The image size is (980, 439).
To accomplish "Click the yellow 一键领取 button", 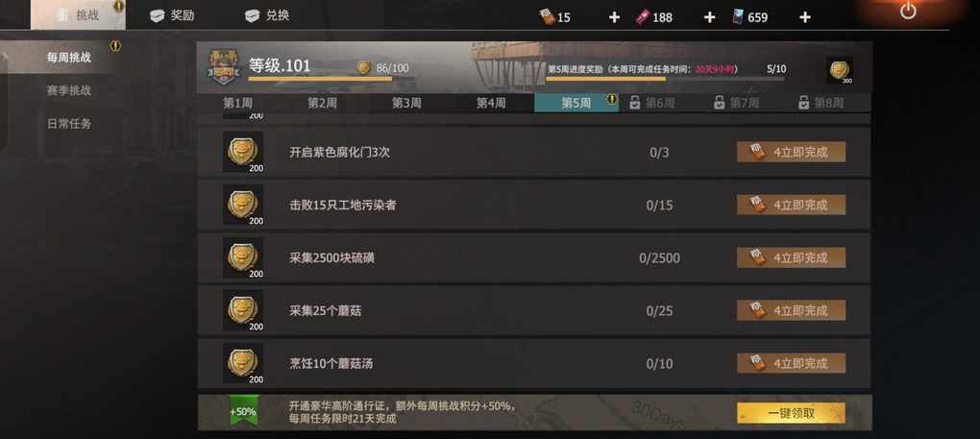I will click(x=792, y=413).
